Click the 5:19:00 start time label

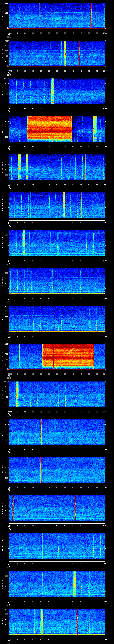pyautogui.click(x=9, y=147)
